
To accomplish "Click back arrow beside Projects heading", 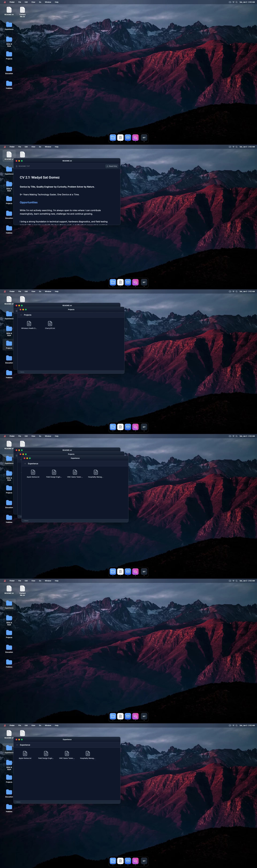I will pyautogui.click(x=21, y=315).
